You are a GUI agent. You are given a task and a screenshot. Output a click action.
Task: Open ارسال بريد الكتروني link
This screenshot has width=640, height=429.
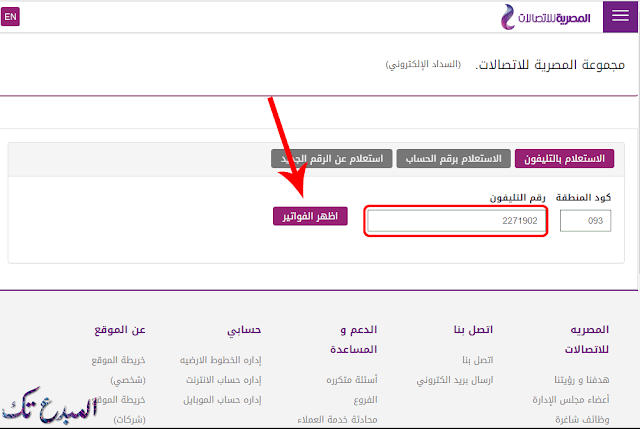[x=456, y=380]
